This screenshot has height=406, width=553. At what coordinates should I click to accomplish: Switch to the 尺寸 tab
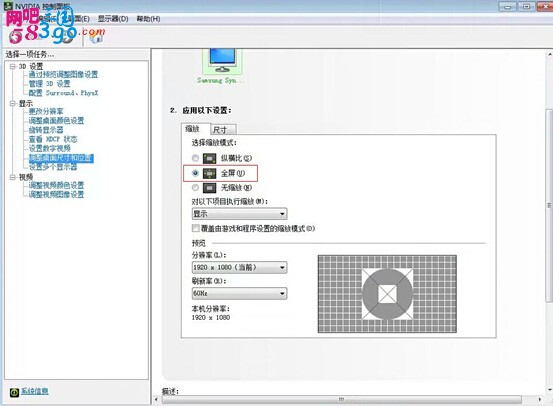tap(224, 130)
